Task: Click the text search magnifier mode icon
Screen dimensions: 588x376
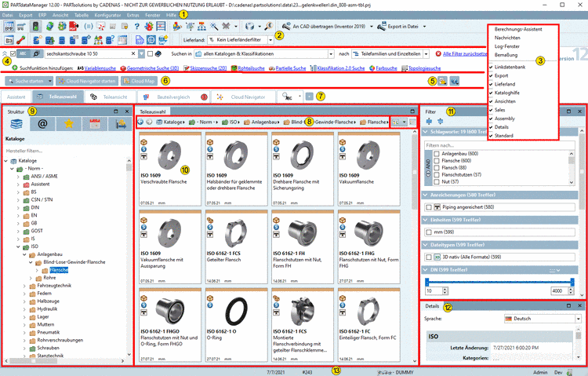Action: tap(36, 53)
